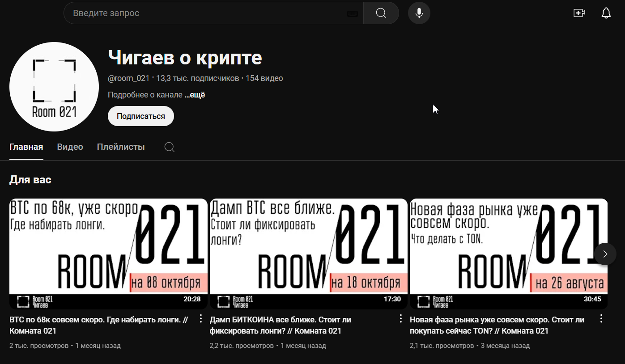
Task: Click the "Подробнее о канале" text
Action: coord(145,95)
